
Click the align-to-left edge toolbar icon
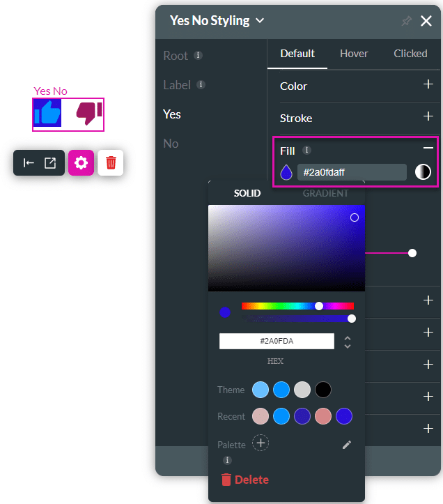[x=29, y=163]
